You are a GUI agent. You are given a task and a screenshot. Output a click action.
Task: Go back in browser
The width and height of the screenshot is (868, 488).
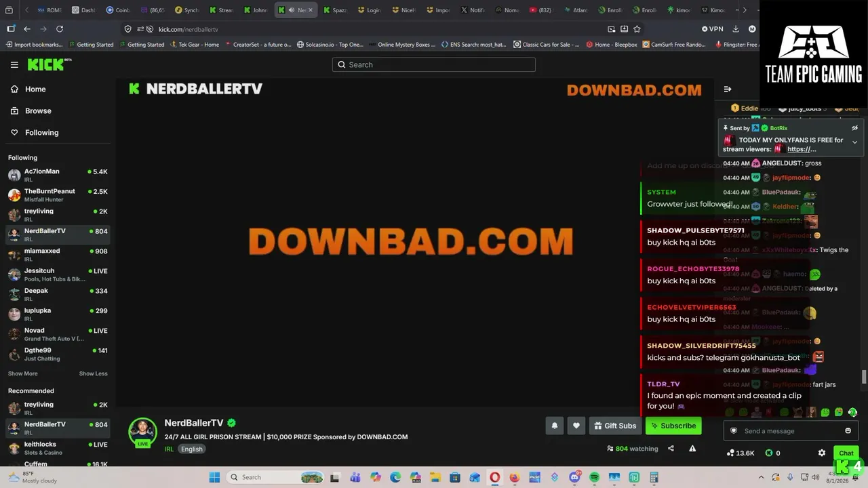[x=27, y=29]
